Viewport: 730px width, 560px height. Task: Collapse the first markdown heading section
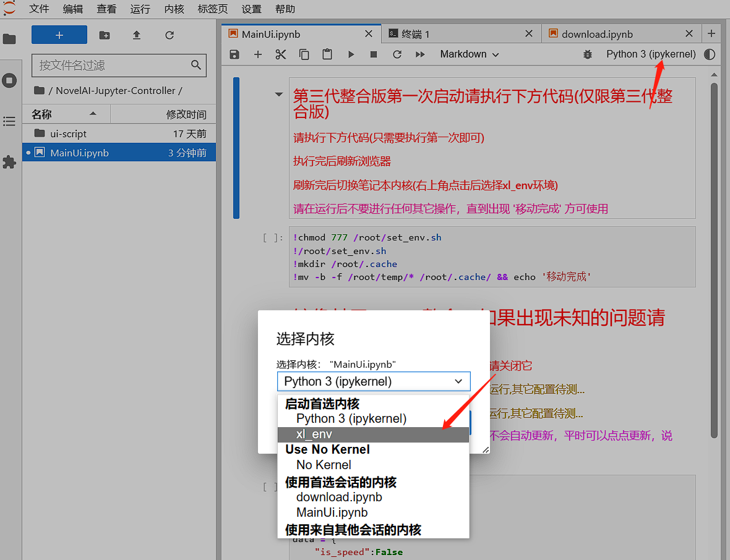pyautogui.click(x=279, y=95)
